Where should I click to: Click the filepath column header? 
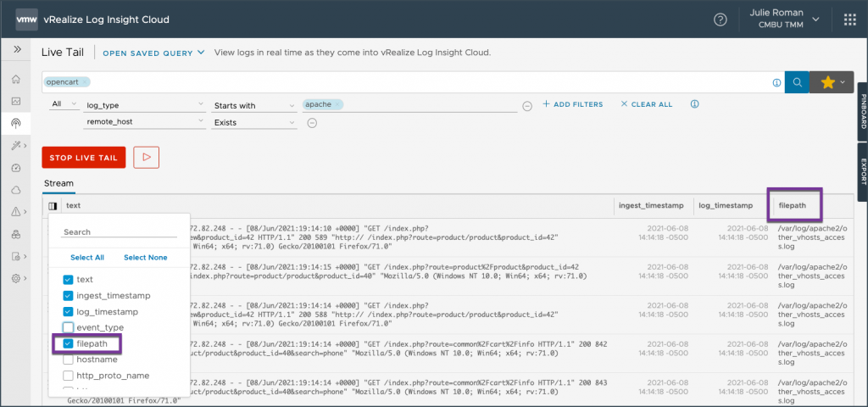point(793,205)
